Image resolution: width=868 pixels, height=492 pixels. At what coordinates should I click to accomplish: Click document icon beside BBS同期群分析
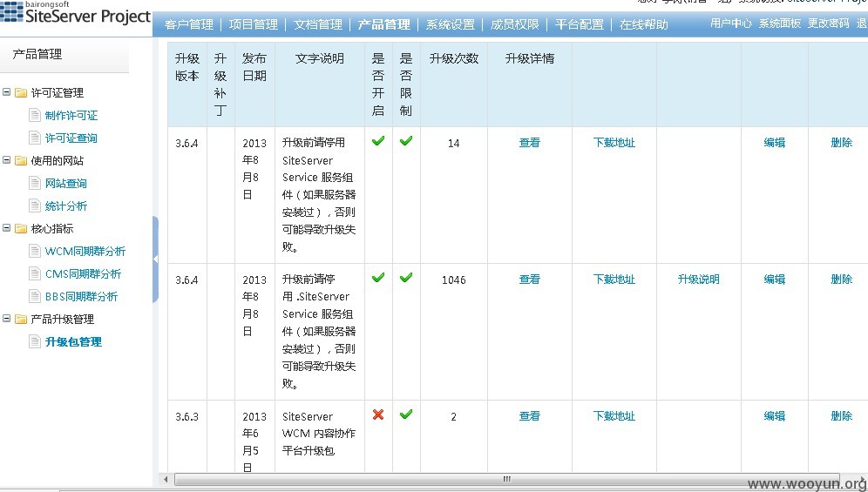(35, 297)
